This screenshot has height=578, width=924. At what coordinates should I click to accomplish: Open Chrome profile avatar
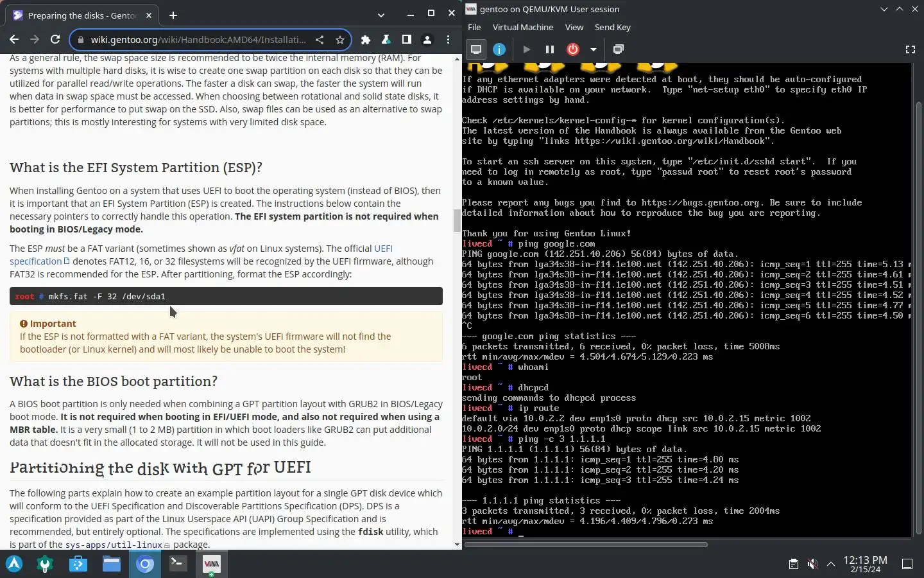427,40
